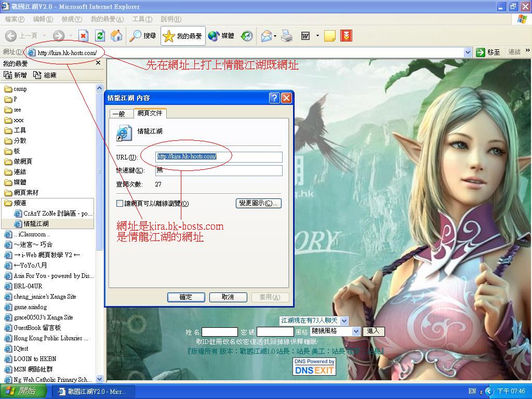
Task: Open the Mail button dropdown arrow
Action: (275, 36)
